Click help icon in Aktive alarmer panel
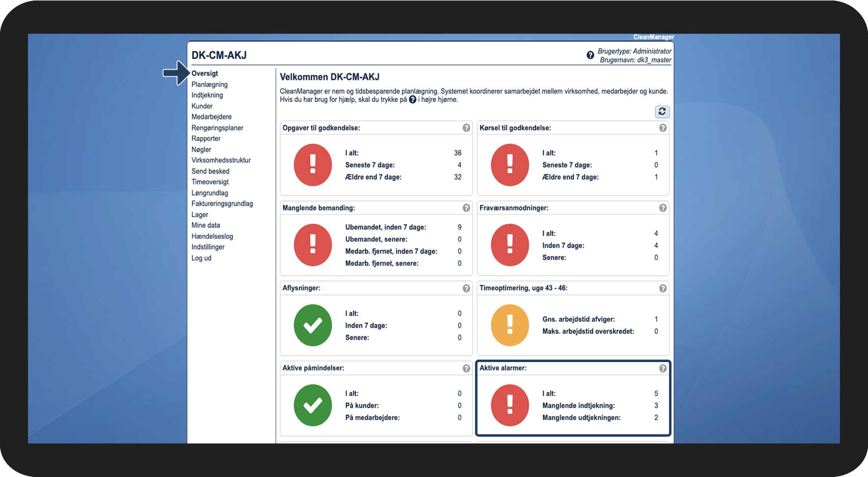This screenshot has width=868, height=477. pyautogui.click(x=663, y=368)
